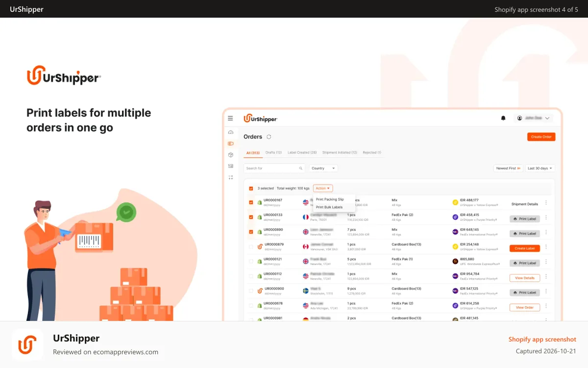Open the kebab menu for order UR0000121
This screenshot has height=368, width=588.
[546, 262]
